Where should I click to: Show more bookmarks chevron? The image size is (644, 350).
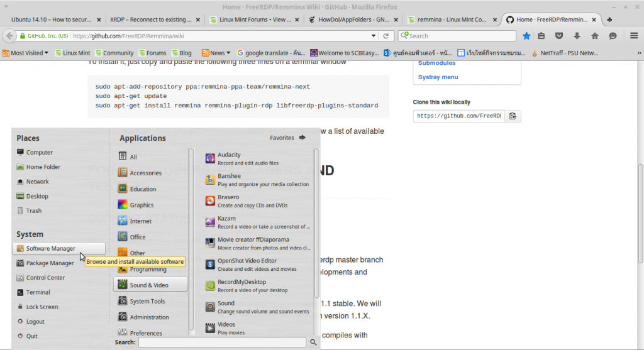[639, 53]
